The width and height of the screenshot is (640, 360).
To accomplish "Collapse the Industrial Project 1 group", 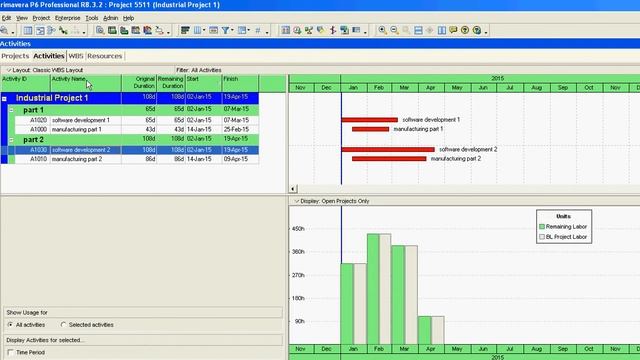I will click(4, 98).
